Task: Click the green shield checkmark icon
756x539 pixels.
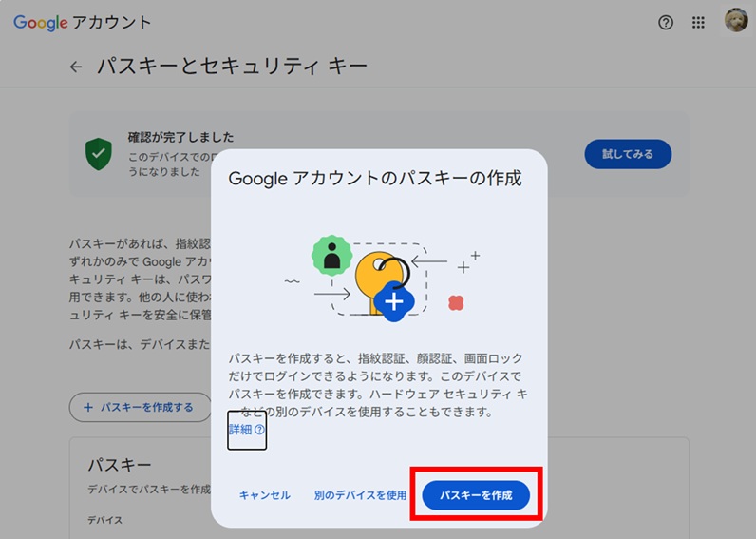Action: click(x=98, y=153)
